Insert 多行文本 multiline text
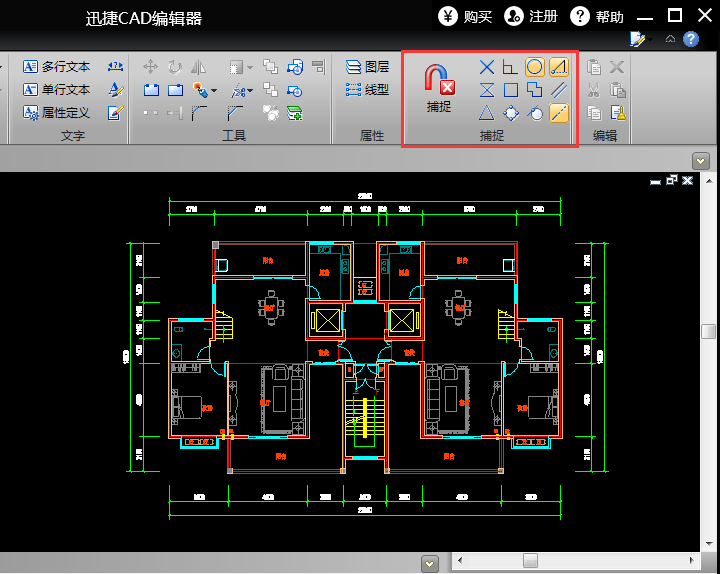The image size is (720, 574). tap(56, 67)
